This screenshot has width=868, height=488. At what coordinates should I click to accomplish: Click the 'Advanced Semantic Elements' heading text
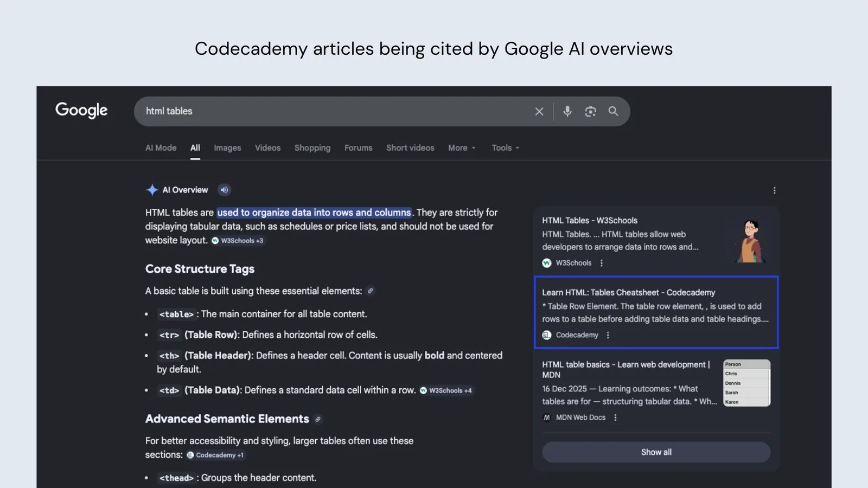tap(227, 419)
